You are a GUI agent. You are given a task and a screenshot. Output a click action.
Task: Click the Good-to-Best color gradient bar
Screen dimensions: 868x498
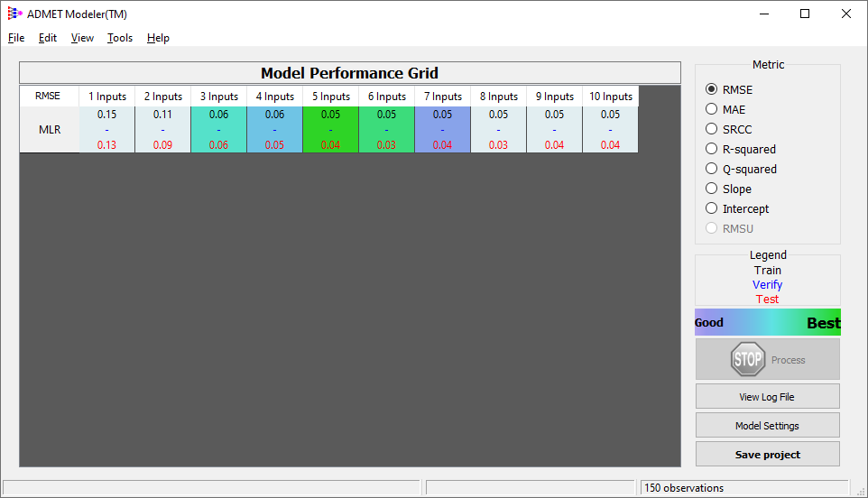767,322
